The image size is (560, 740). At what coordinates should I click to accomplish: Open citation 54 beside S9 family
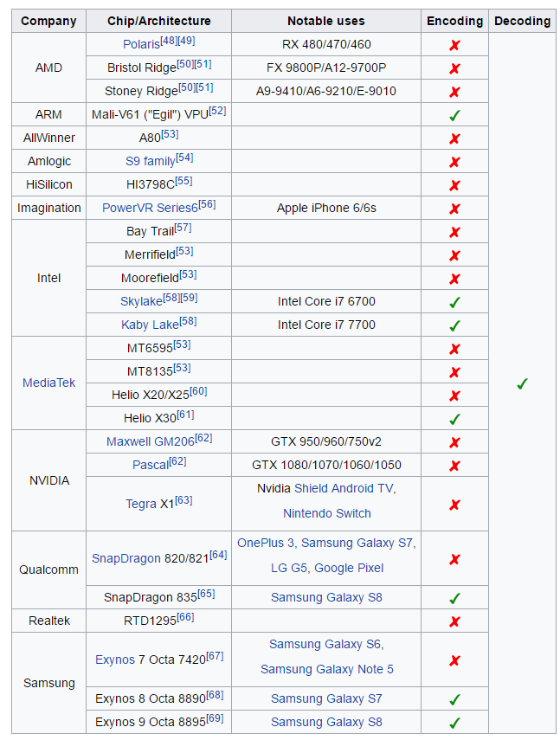[184, 158]
